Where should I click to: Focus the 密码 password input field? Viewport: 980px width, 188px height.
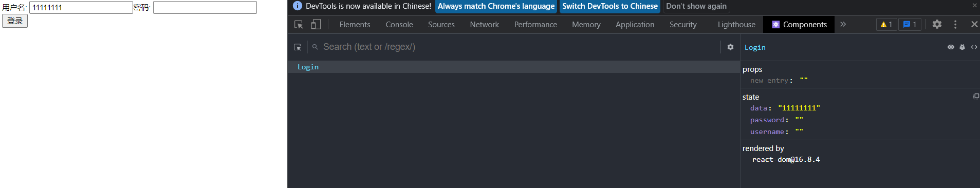tap(205, 7)
